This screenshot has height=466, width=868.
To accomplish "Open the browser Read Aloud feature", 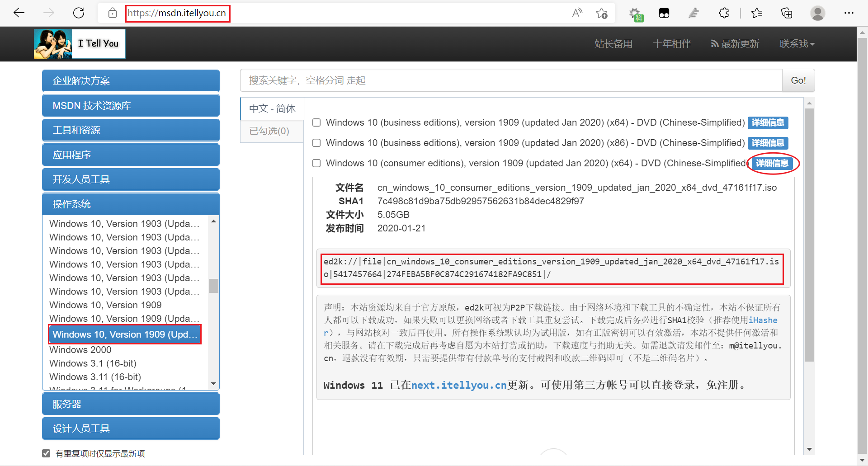I will tap(577, 13).
